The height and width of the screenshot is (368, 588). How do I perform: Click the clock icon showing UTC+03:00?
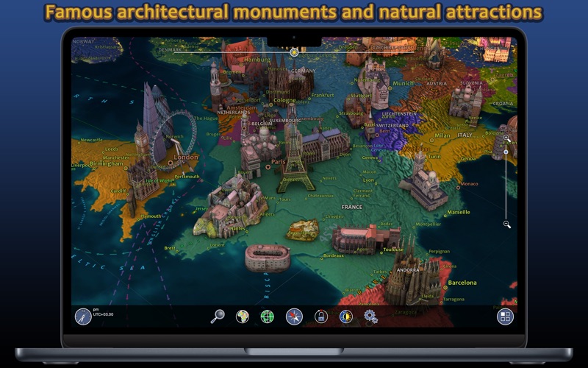tap(82, 316)
